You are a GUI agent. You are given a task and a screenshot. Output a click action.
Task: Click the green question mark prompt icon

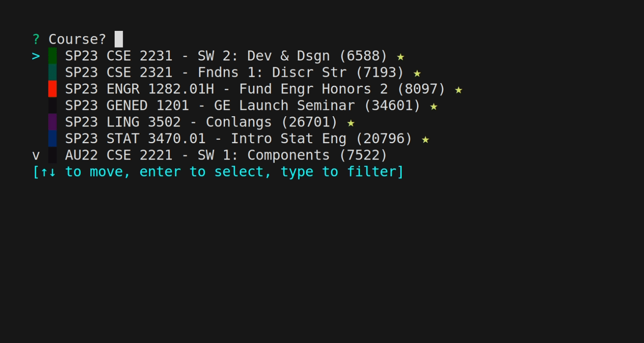click(36, 39)
